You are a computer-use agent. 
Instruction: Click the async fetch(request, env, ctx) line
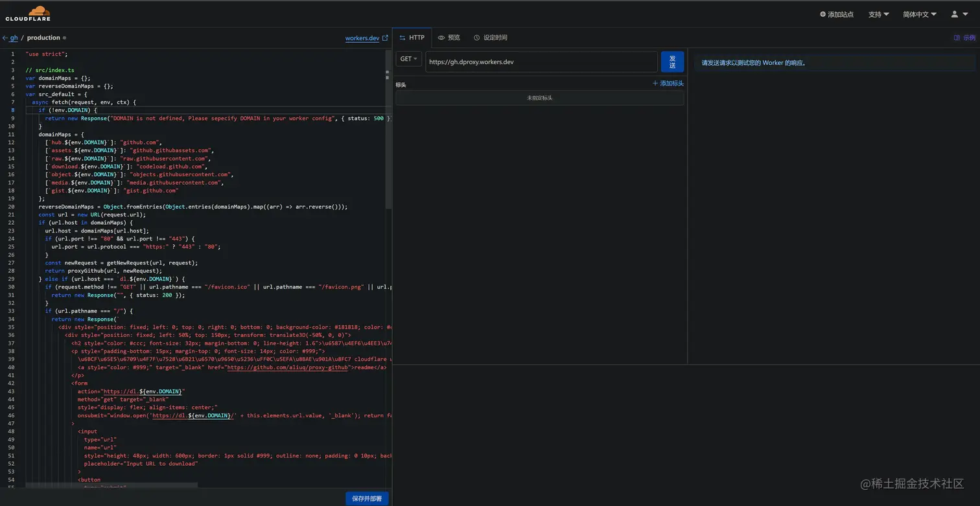84,102
